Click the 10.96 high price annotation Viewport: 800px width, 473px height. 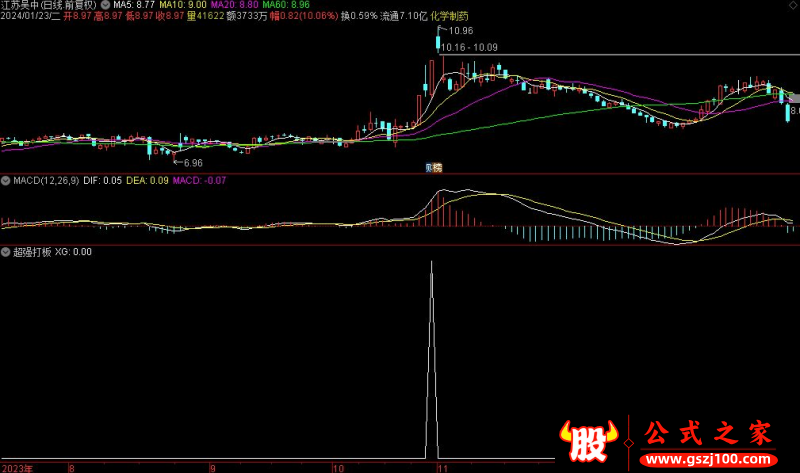(x=459, y=32)
